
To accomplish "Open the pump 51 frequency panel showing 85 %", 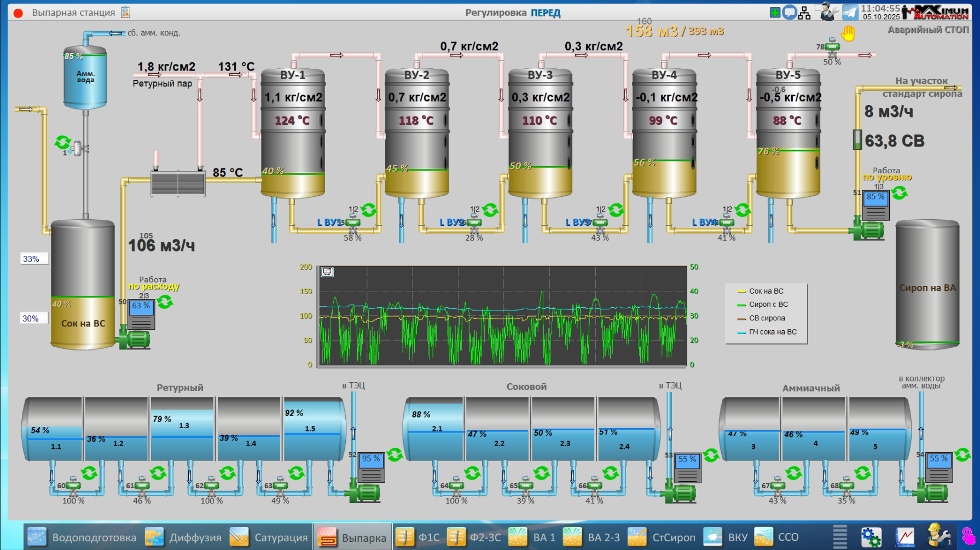I will [875, 205].
